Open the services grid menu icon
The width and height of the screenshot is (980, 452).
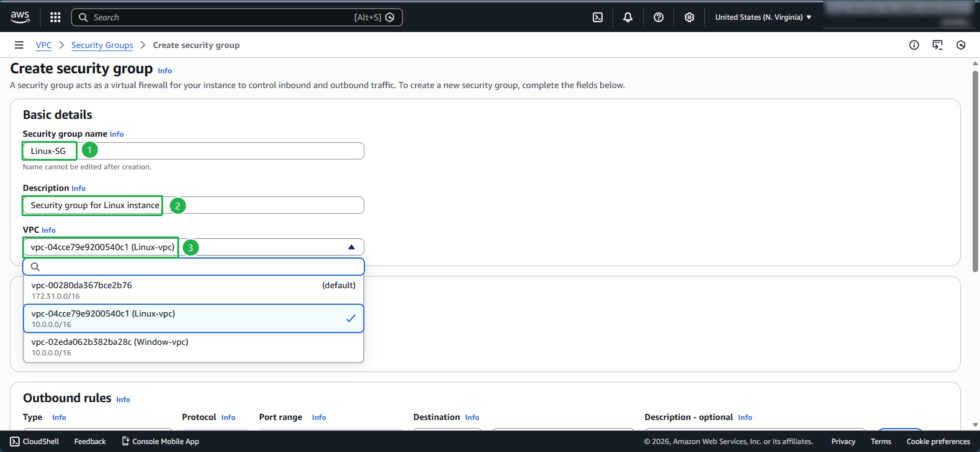(x=55, y=17)
